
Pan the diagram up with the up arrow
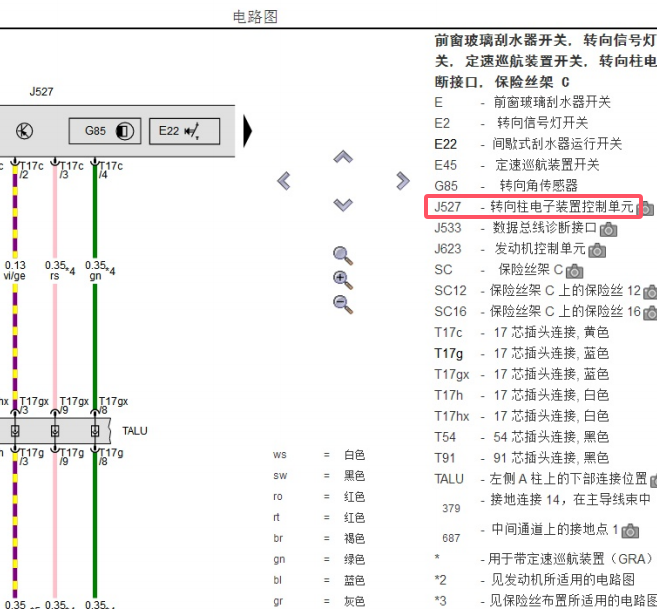click(x=343, y=157)
